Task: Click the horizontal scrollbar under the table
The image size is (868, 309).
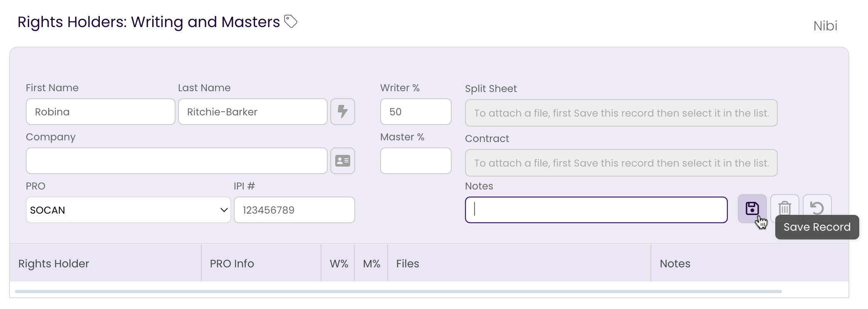Action: click(x=398, y=292)
